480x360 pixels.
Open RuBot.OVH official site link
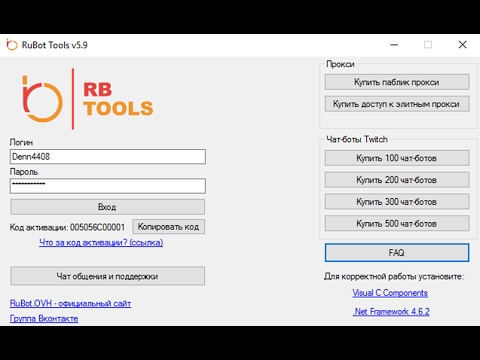click(70, 303)
